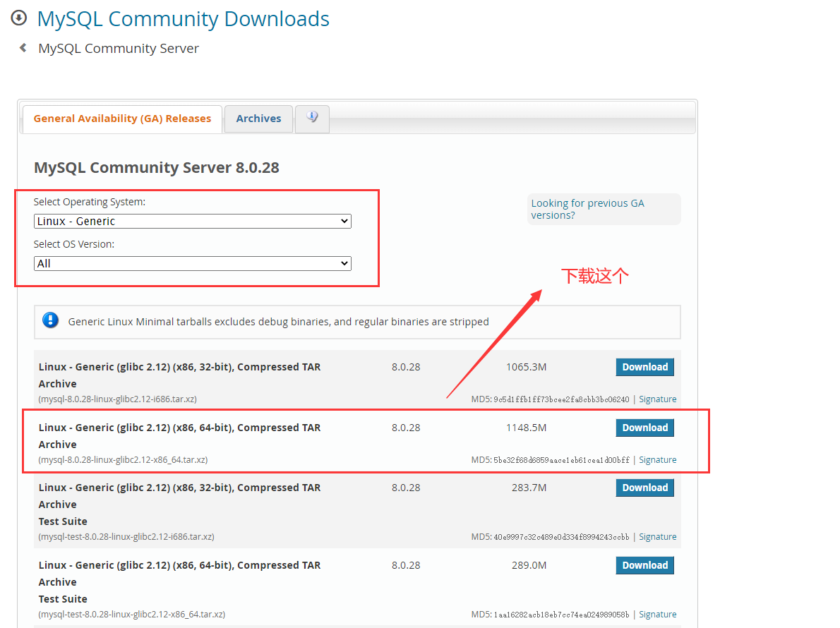The width and height of the screenshot is (840, 628).
Task: Click the Select Operating System label
Action: click(90, 202)
